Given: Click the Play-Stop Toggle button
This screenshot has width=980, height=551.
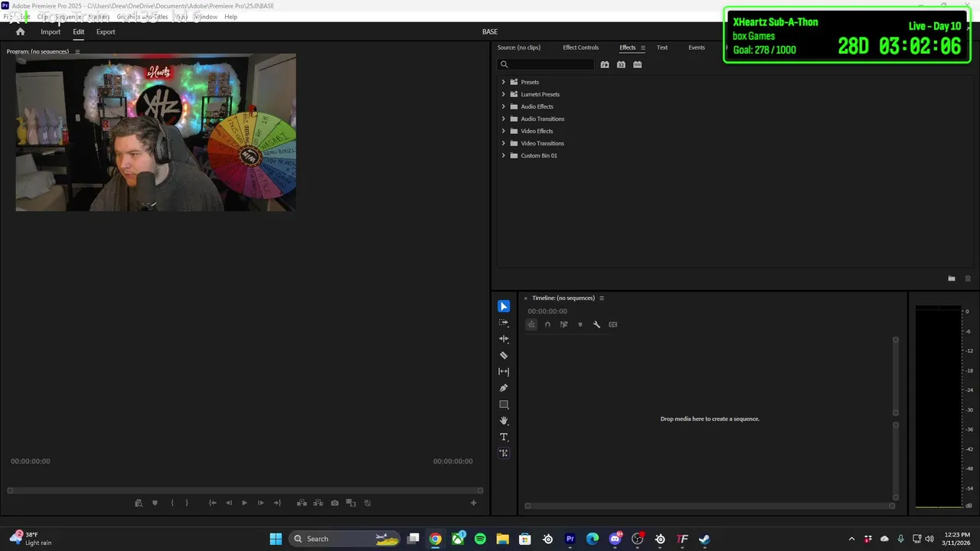Looking at the screenshot, I should [x=244, y=503].
